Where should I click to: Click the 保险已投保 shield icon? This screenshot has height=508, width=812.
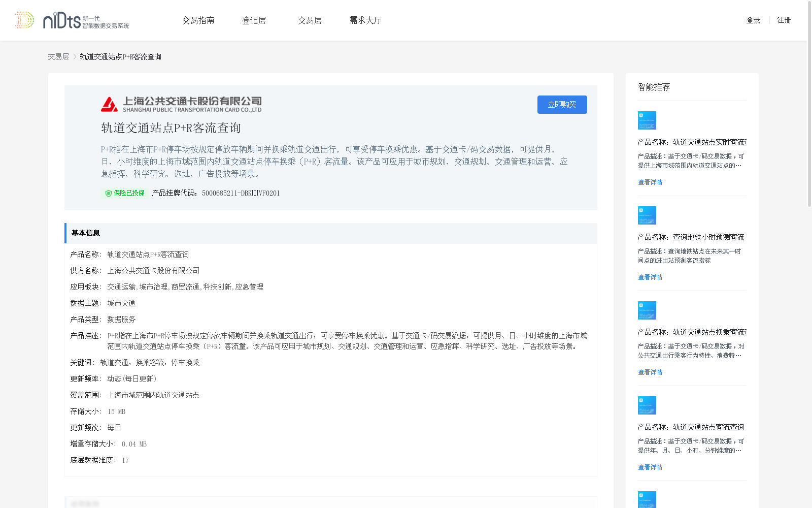tap(108, 194)
